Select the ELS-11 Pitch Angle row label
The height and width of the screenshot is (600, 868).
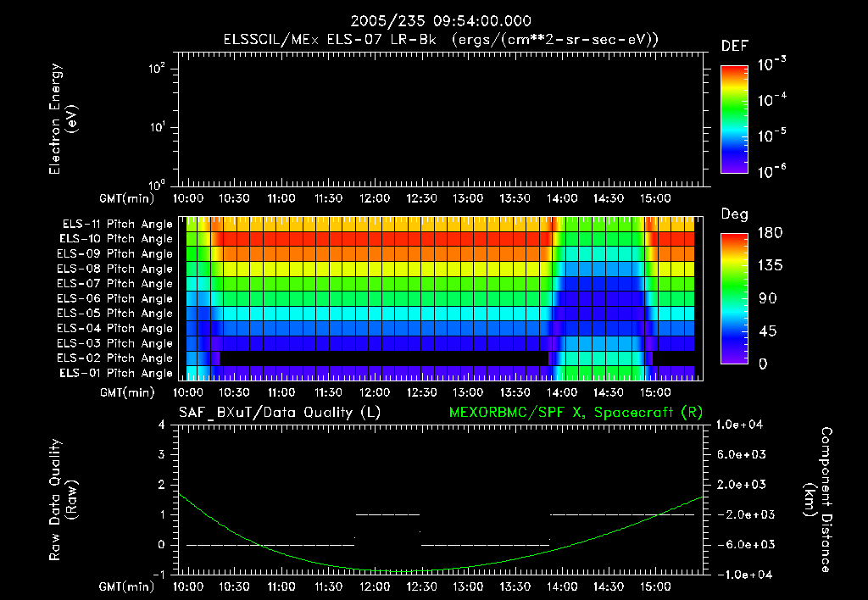click(117, 225)
